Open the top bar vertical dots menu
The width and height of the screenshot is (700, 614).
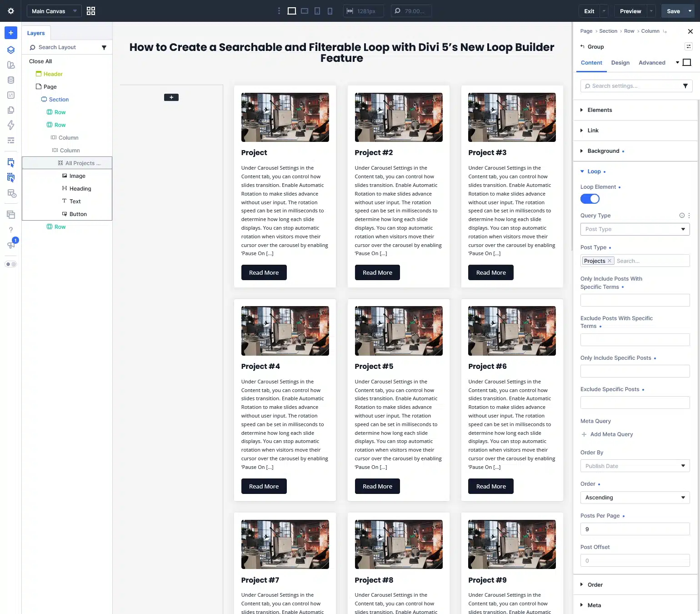pos(279,11)
